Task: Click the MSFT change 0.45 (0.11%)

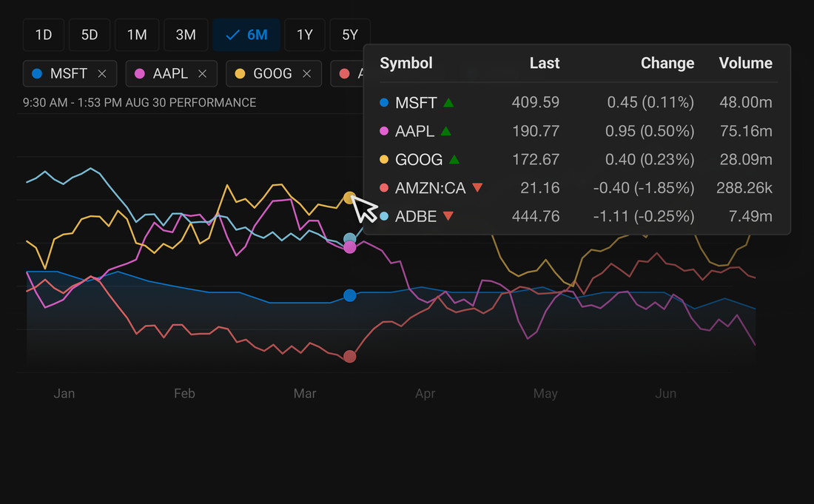Action: coord(650,102)
